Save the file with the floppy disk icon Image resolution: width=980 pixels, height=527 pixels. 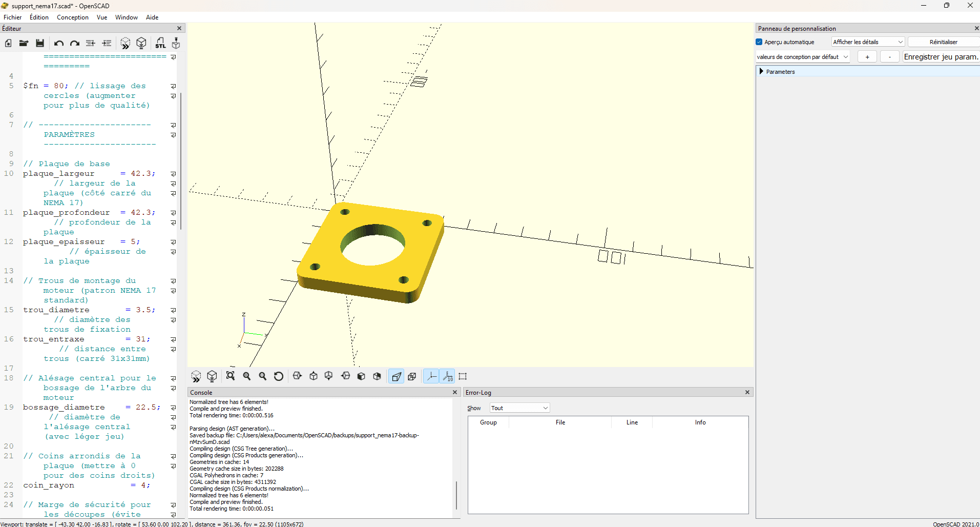coord(39,44)
